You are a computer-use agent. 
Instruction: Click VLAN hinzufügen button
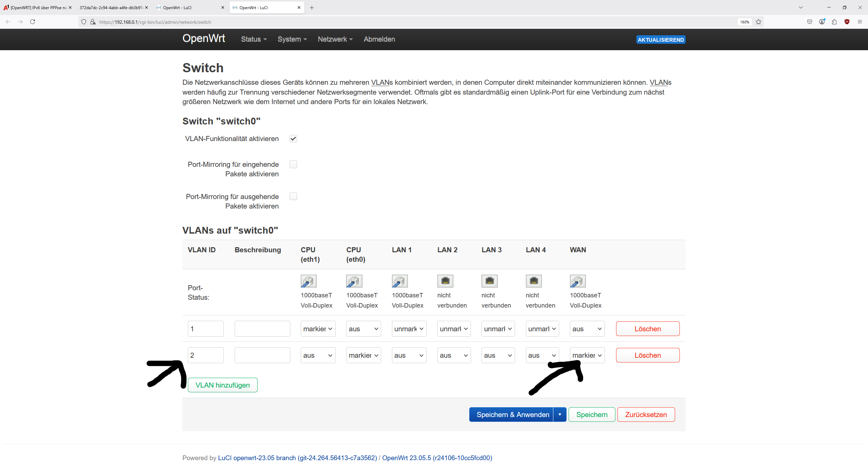pos(223,385)
